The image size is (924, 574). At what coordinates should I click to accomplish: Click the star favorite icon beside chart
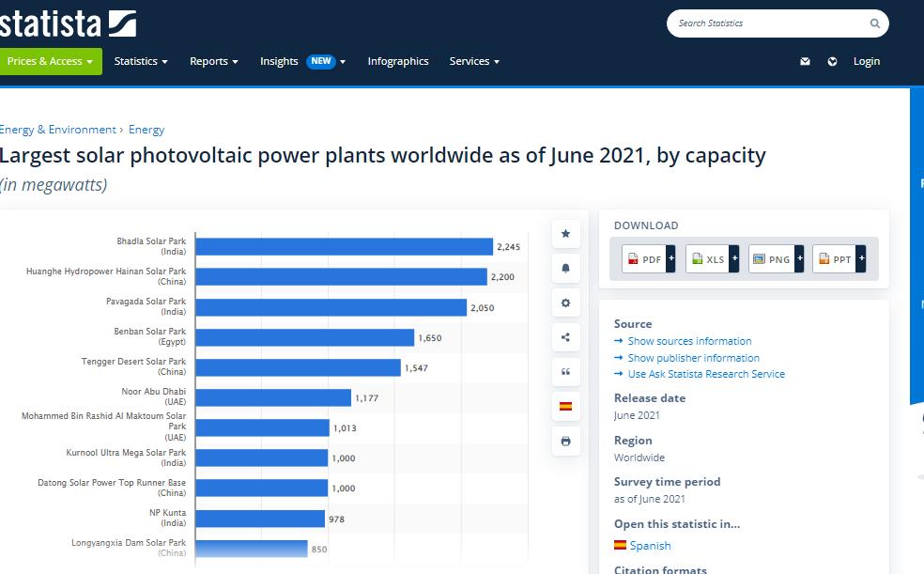pos(565,234)
